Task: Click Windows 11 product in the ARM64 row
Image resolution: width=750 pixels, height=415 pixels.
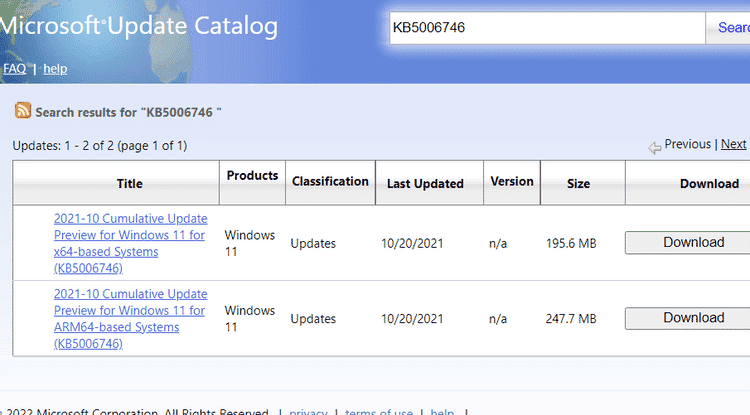Action: (250, 319)
